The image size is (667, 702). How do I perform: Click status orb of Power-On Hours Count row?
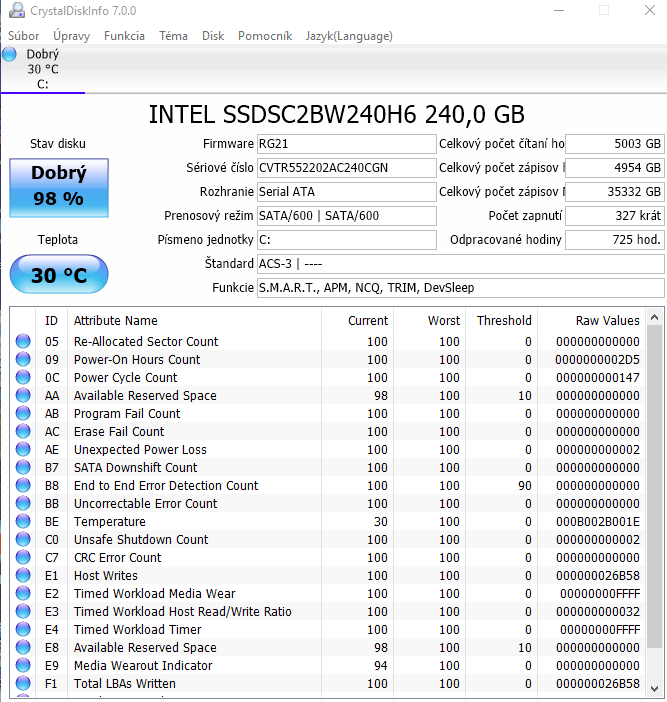click(23, 359)
